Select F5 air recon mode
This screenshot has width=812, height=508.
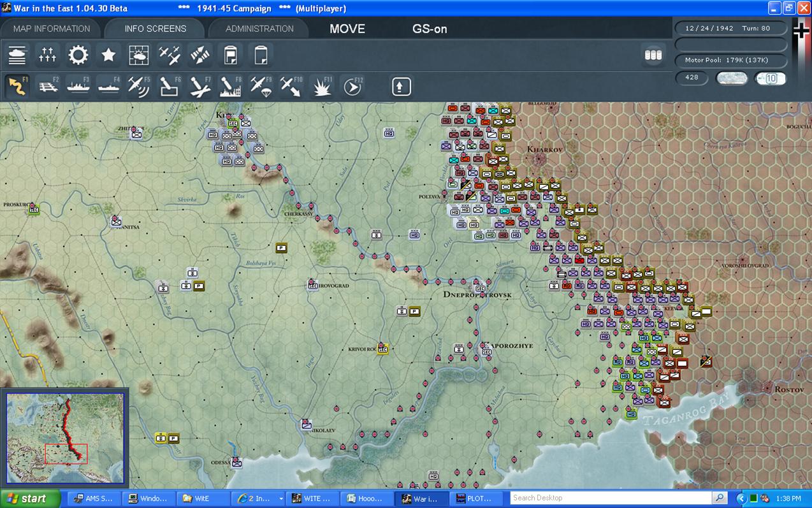click(x=139, y=86)
